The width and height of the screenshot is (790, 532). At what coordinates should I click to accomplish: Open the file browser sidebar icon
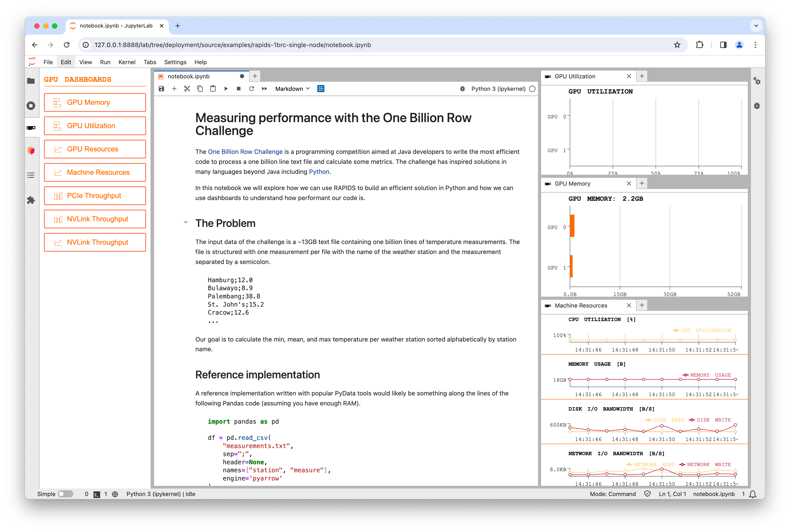(x=31, y=81)
